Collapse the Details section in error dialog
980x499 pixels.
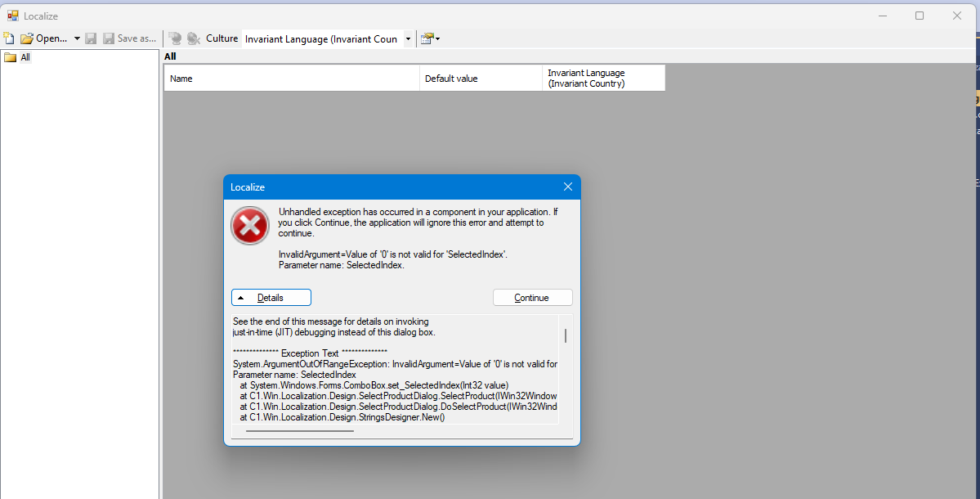point(271,298)
